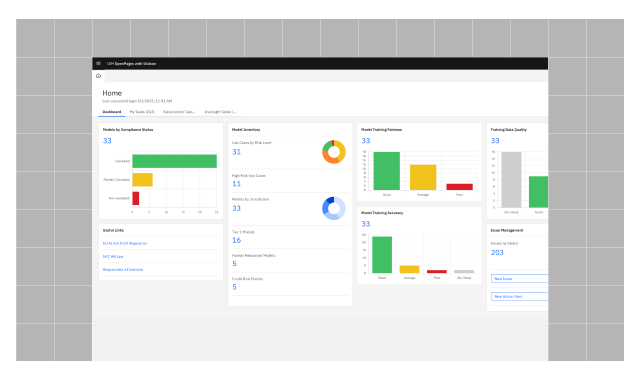Click red Poor bar in Model Training Accuracy
640x380 pixels.
(x=437, y=271)
